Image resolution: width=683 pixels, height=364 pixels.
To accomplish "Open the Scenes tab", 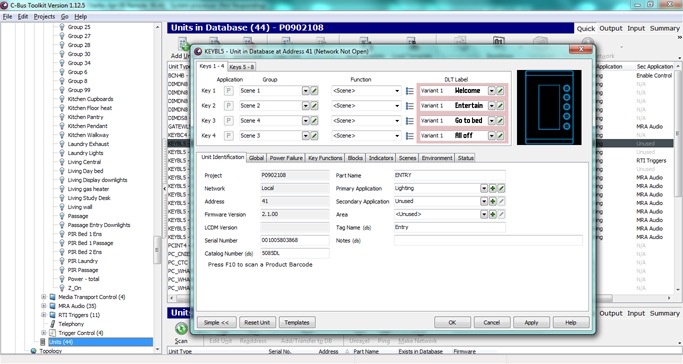I will click(x=407, y=158).
